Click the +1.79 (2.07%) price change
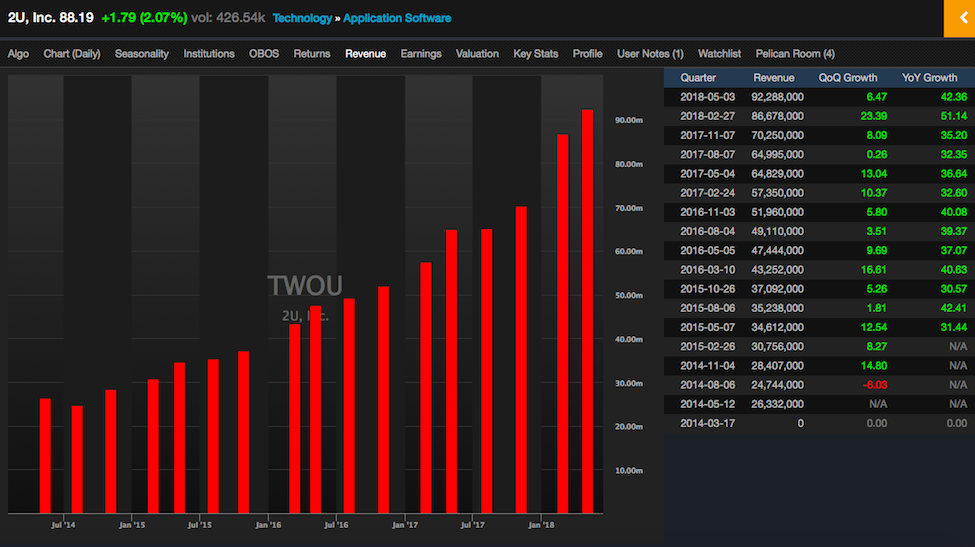 (144, 17)
